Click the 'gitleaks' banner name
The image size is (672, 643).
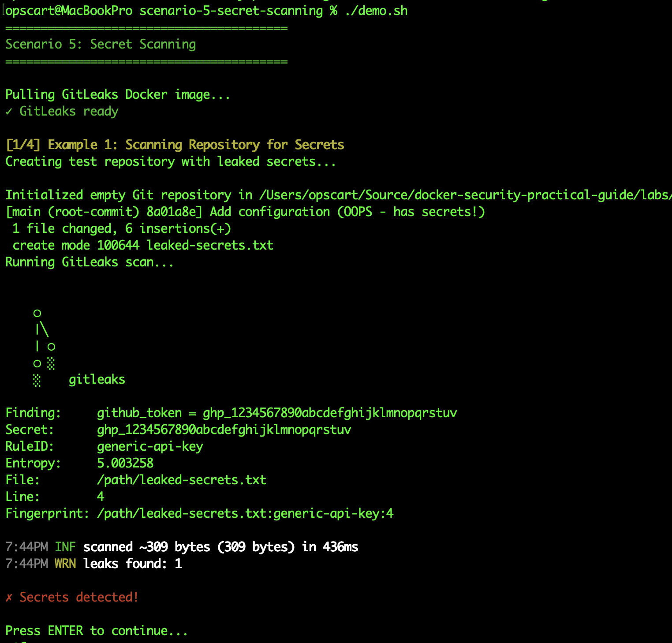point(97,379)
